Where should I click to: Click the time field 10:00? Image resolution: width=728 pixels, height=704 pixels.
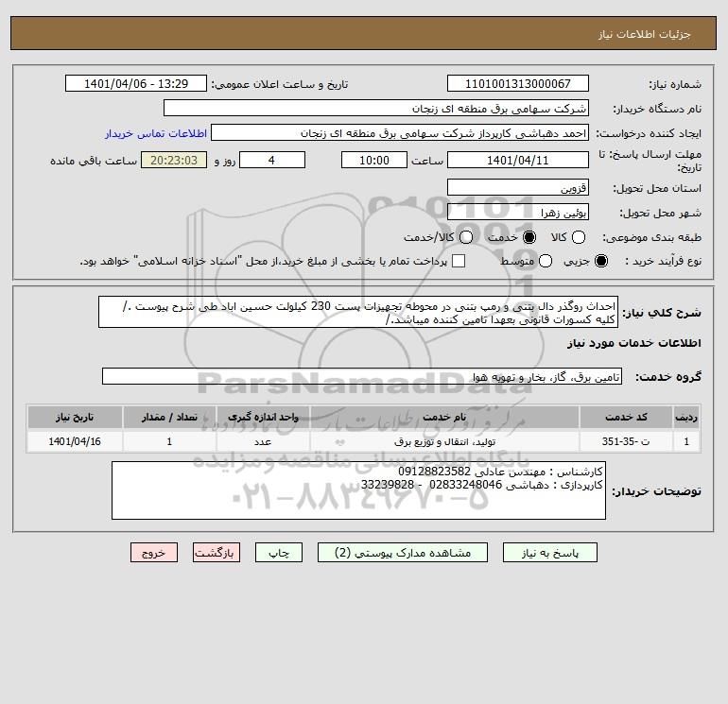374,160
